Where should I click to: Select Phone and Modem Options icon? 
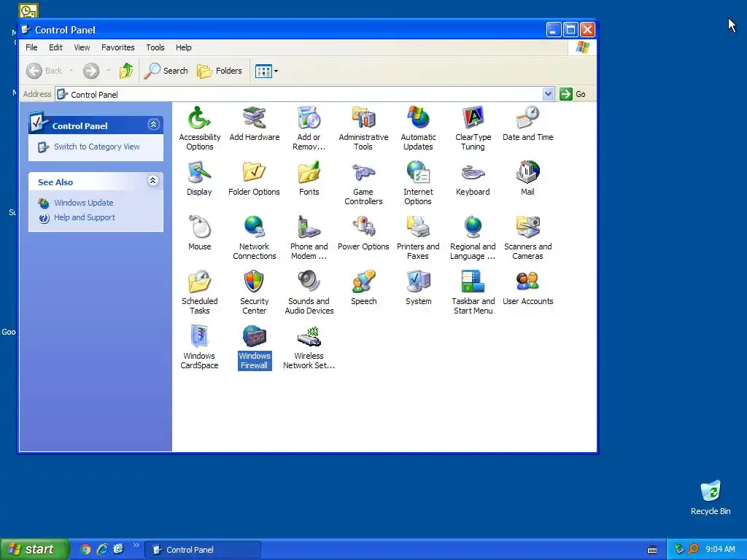pos(309,227)
